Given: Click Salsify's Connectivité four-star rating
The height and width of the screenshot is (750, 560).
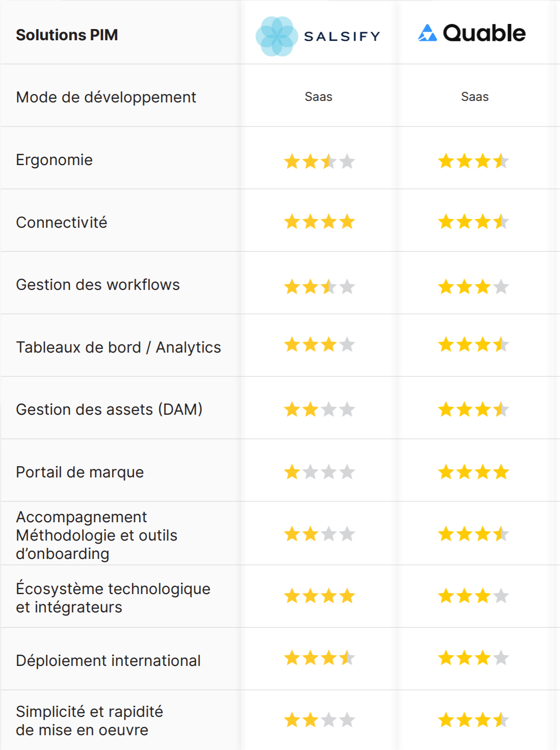Looking at the screenshot, I should tap(319, 222).
